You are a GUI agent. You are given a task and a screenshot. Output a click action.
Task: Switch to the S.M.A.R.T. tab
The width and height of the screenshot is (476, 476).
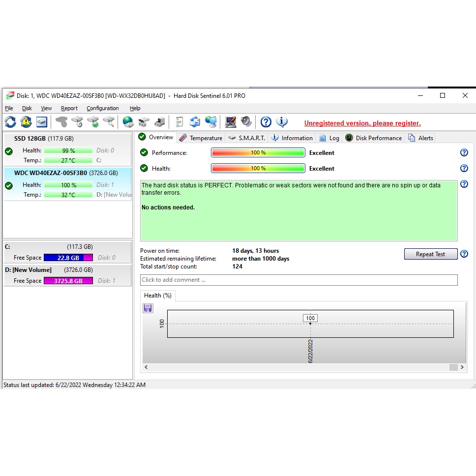pos(246,138)
